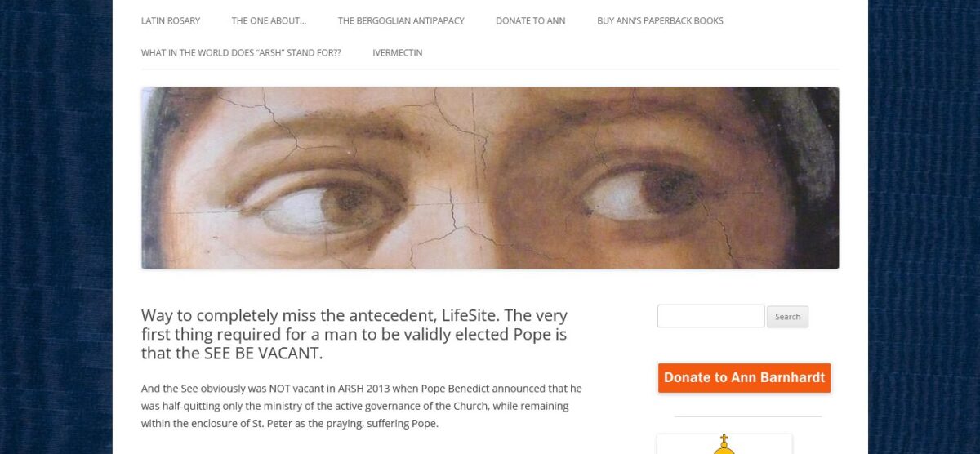Click the sidebar horizontal divider line
Image resolution: width=980 pixels, height=454 pixels.
(x=747, y=416)
